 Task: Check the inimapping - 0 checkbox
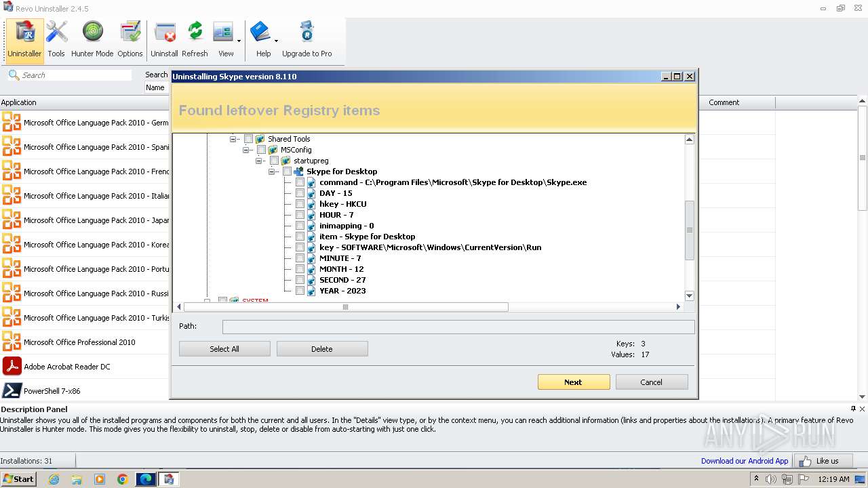[300, 226]
